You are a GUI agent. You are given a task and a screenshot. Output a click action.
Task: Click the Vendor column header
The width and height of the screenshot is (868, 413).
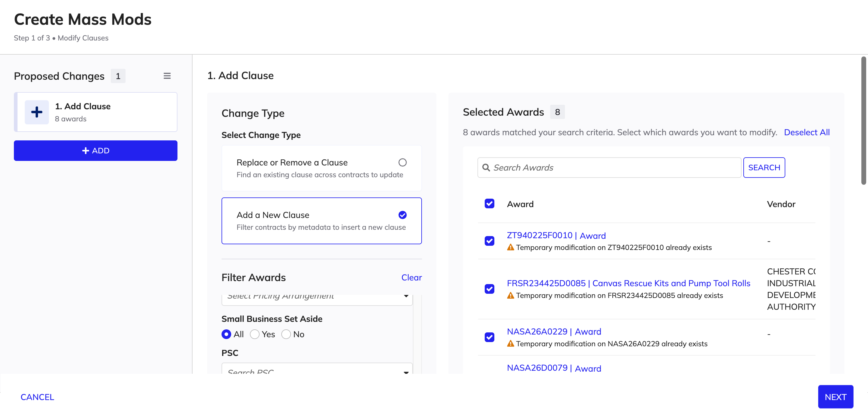tap(781, 204)
